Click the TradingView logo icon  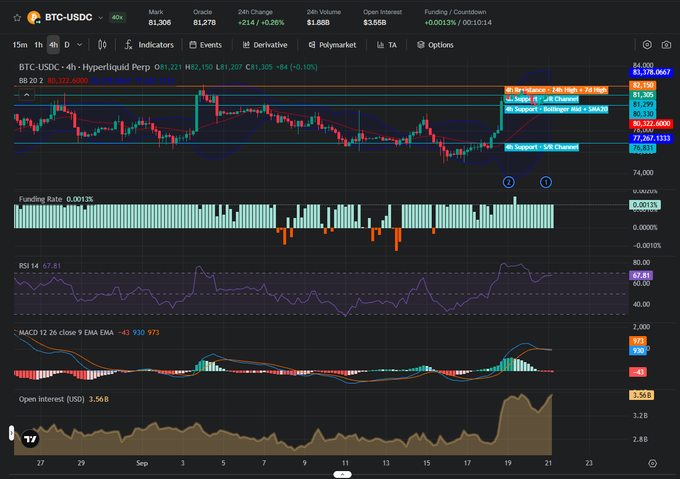coord(30,439)
